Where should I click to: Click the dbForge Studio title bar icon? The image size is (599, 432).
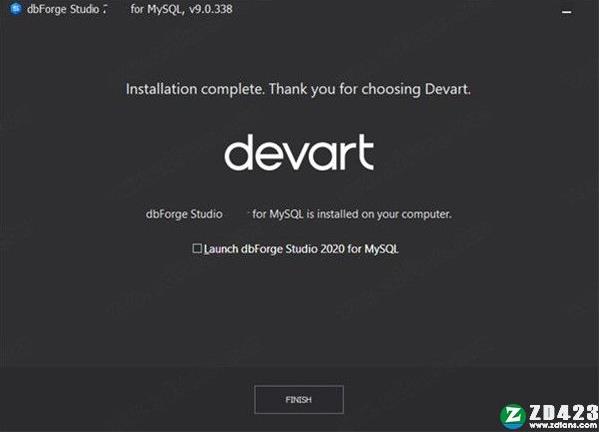pyautogui.click(x=16, y=8)
